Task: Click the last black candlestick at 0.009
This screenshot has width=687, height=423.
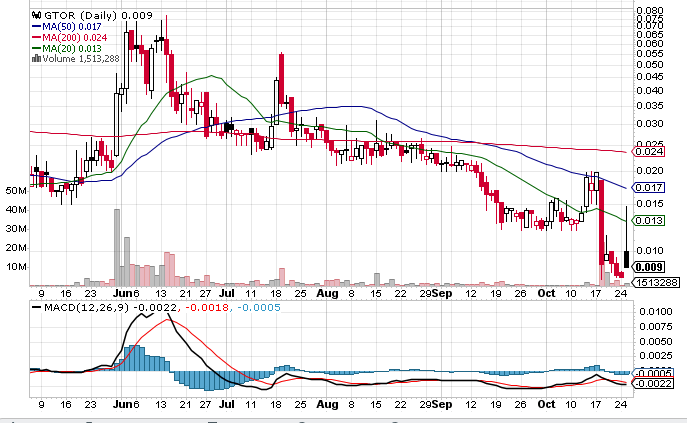Action: [627, 259]
